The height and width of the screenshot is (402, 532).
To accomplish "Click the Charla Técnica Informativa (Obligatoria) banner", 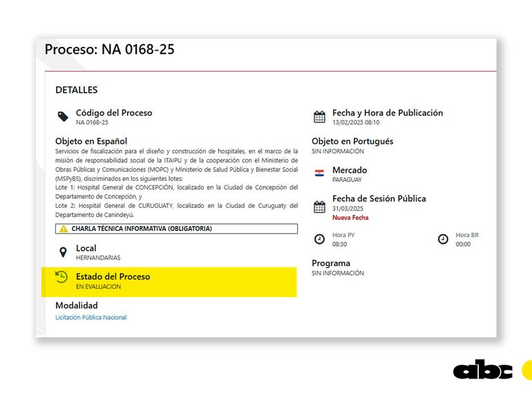I will tap(176, 229).
